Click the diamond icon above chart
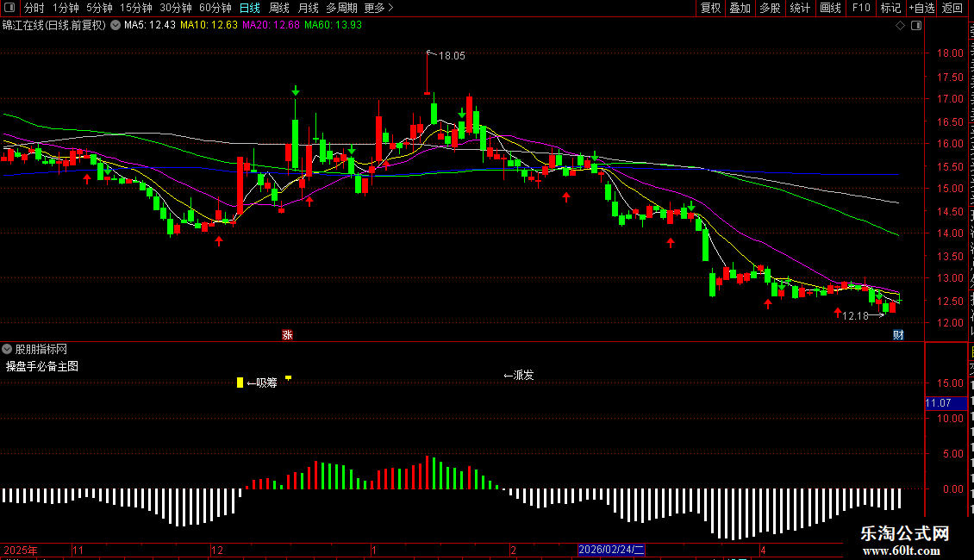The image size is (974, 560). [900, 26]
